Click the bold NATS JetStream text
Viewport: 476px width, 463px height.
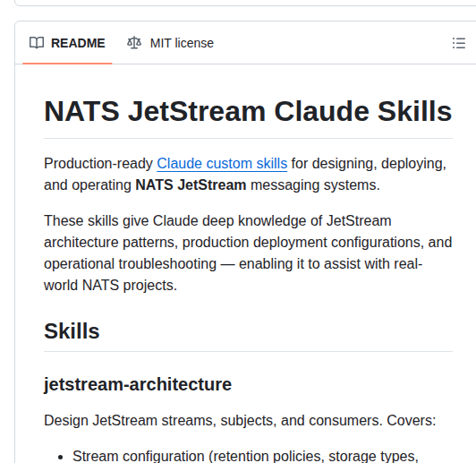191,185
